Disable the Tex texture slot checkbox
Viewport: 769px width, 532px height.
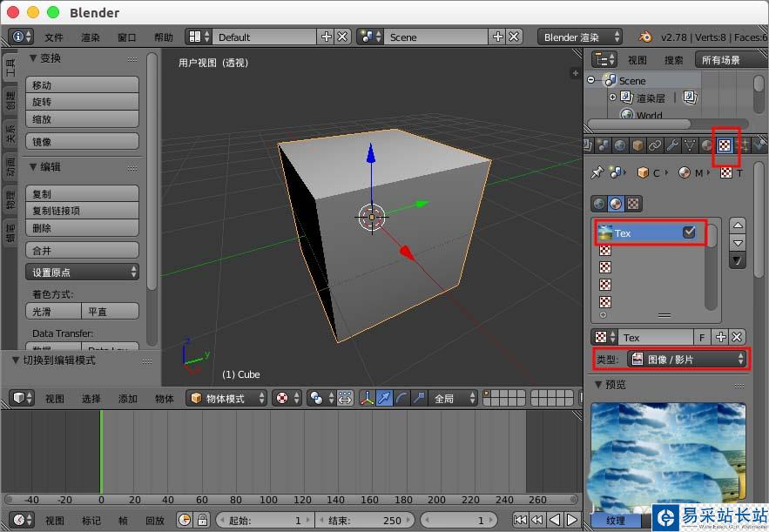[x=689, y=232]
